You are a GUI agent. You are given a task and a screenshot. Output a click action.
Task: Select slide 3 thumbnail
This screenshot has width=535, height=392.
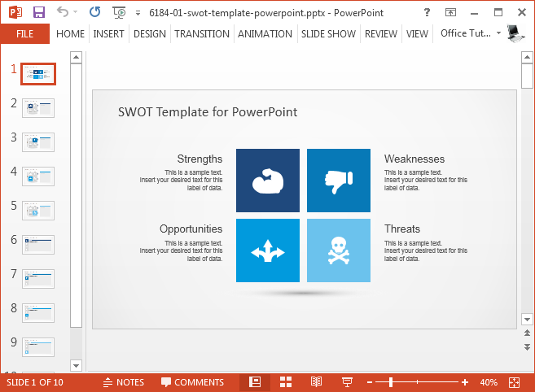coord(38,142)
